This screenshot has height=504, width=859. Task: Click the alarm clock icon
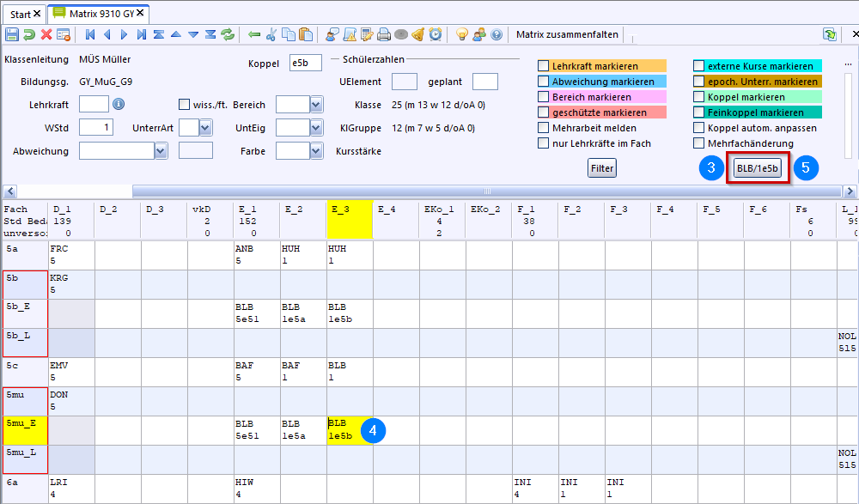[436, 34]
